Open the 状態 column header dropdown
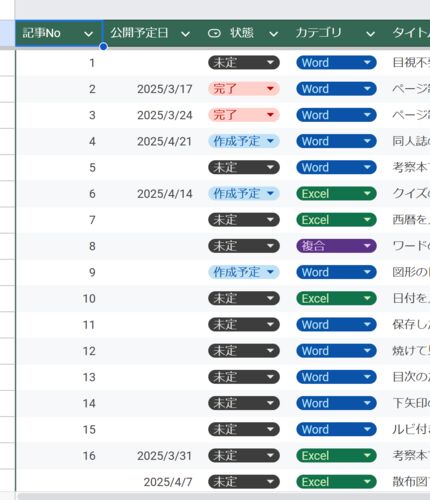Screen dimensions: 430x500 (x=274, y=34)
